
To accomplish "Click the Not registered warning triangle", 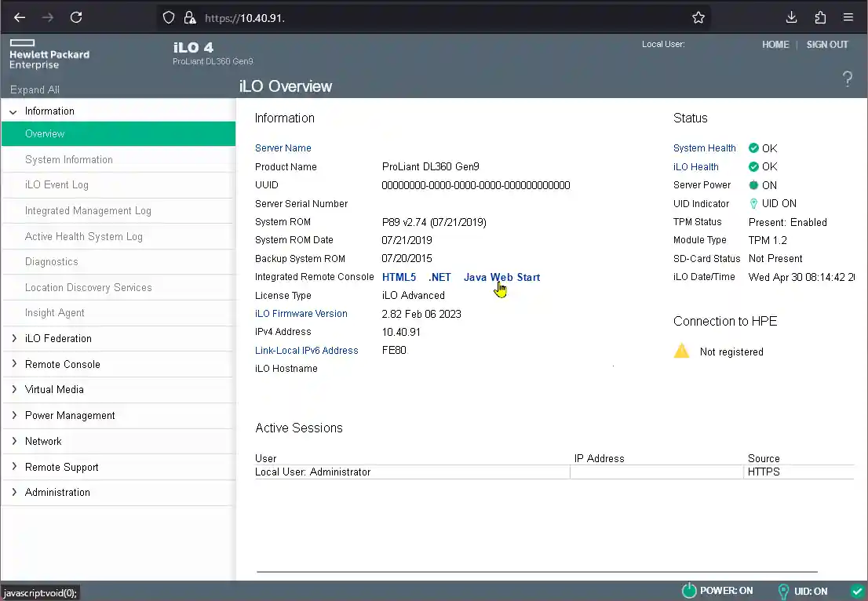I will [681, 351].
